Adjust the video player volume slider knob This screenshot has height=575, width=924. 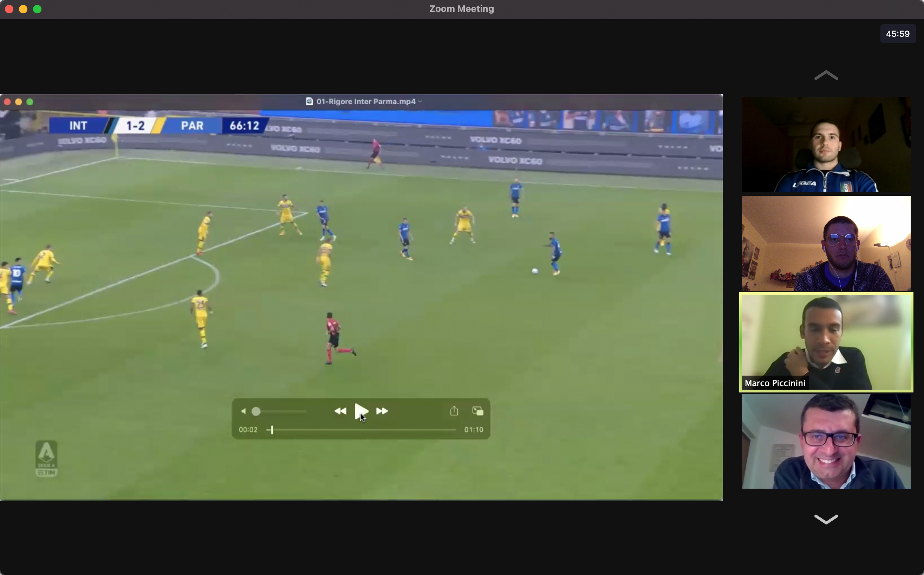tap(256, 411)
